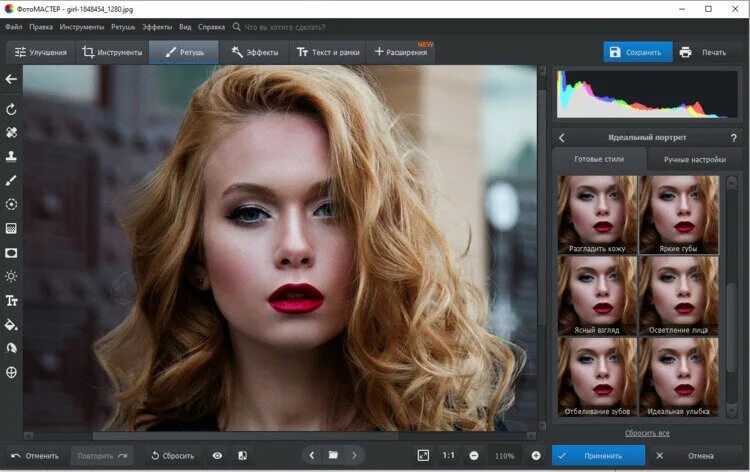Click the Сбросить все link
Screen dimensions: 750x472
click(647, 433)
